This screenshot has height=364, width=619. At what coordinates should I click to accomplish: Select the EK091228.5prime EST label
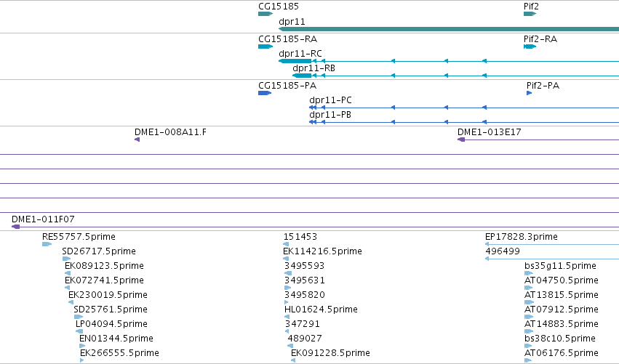[x=330, y=353]
